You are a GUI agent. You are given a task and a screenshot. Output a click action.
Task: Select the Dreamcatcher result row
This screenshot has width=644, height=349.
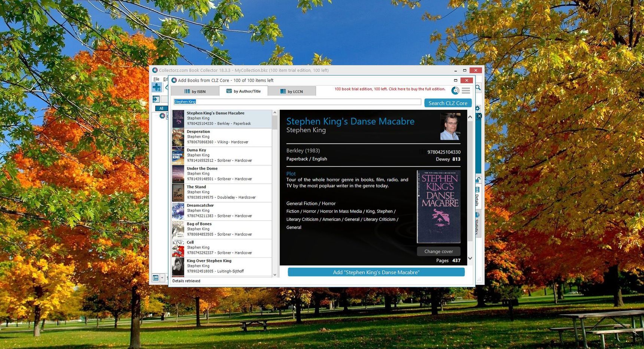tap(222, 211)
